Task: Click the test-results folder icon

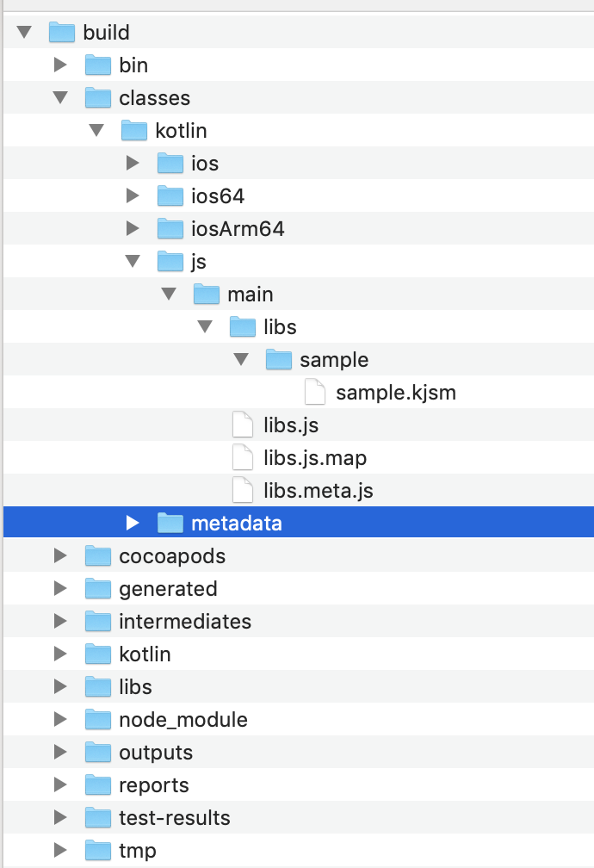Action: (x=97, y=817)
